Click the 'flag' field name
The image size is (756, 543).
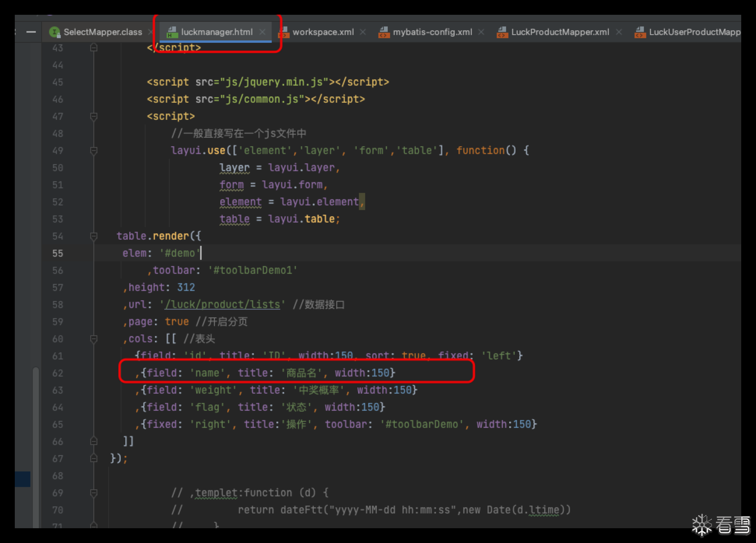[207, 407]
